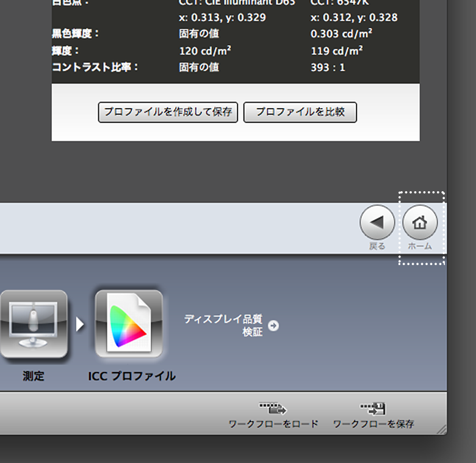476x463 pixels.
Task: Click the ワークフローをロード icon
Action: 273,409
